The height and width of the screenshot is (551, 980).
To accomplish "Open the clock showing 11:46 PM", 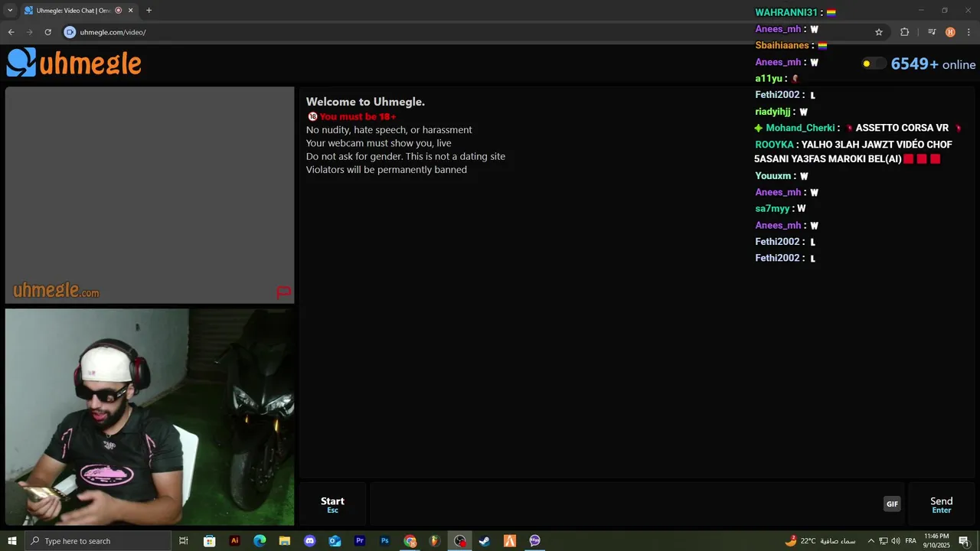I will [936, 541].
